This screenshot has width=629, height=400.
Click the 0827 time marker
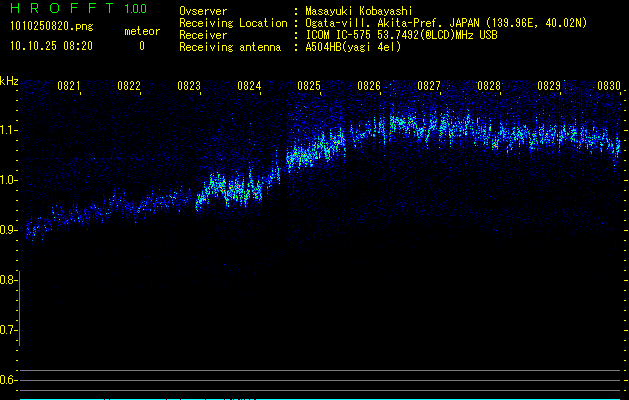[x=429, y=86]
